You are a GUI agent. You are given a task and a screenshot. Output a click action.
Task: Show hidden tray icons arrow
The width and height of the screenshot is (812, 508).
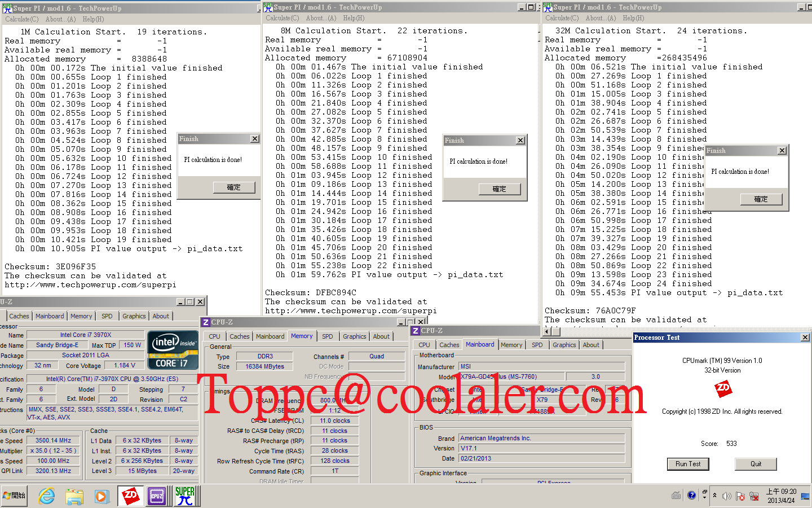point(715,496)
